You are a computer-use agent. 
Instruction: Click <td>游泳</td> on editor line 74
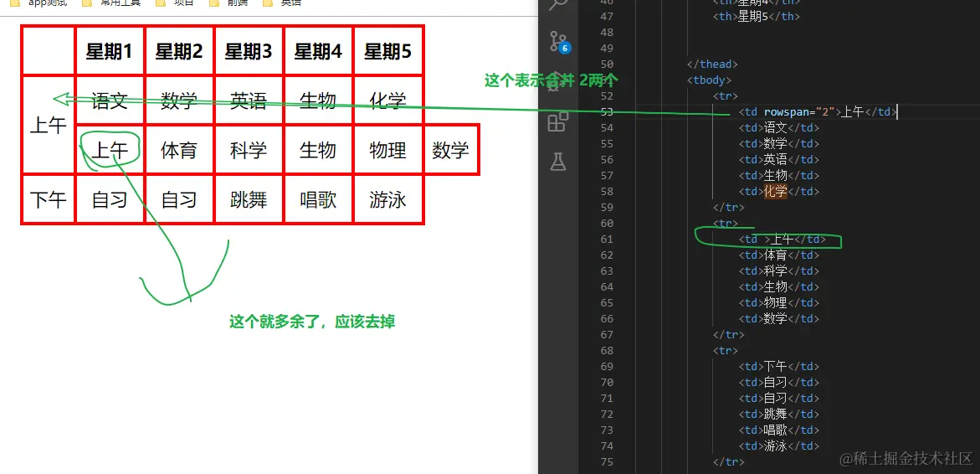pos(779,446)
